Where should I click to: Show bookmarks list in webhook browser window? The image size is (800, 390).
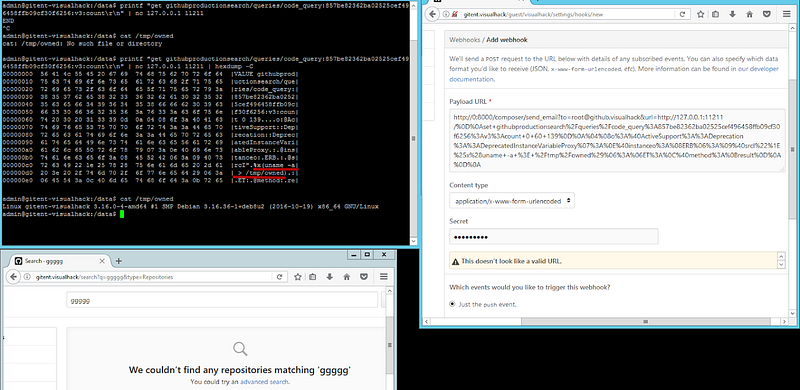tap(716, 14)
